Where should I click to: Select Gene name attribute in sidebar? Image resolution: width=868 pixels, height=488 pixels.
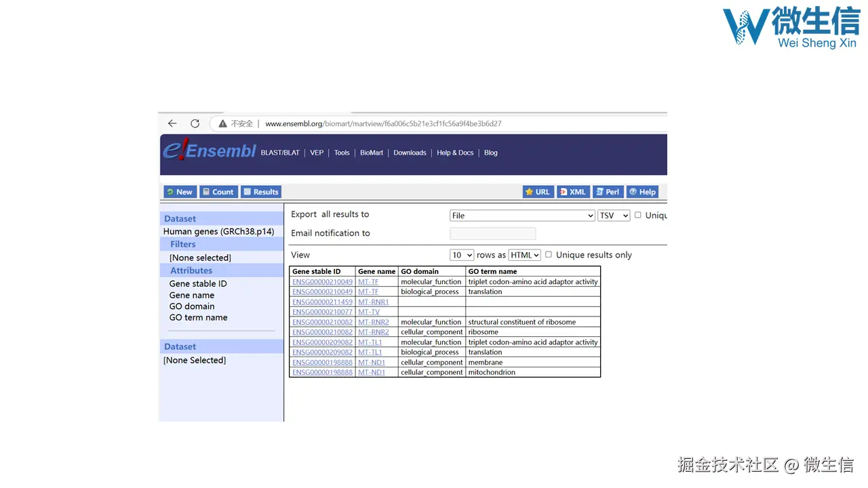(x=192, y=295)
